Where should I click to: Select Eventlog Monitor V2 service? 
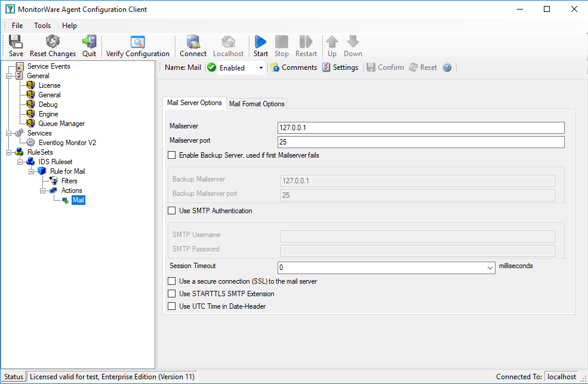[67, 143]
